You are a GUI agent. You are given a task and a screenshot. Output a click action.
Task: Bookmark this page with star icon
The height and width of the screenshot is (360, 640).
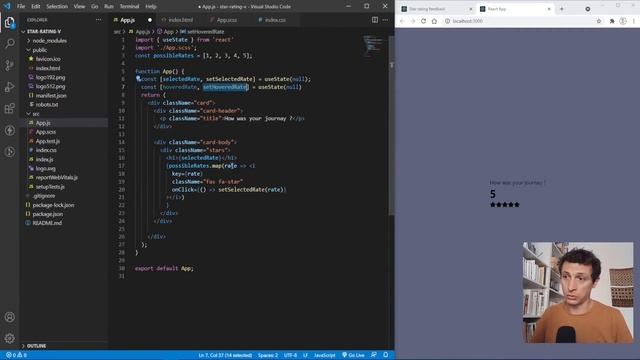click(x=599, y=21)
